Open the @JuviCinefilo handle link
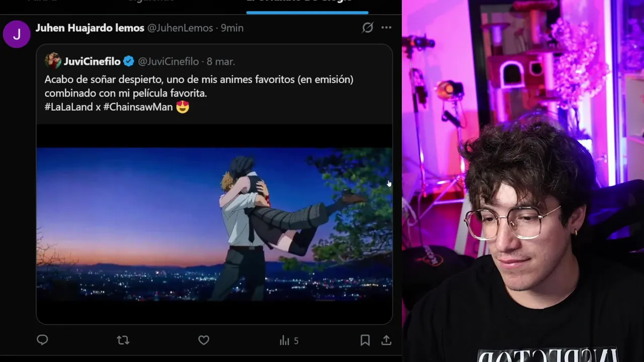 click(x=169, y=61)
